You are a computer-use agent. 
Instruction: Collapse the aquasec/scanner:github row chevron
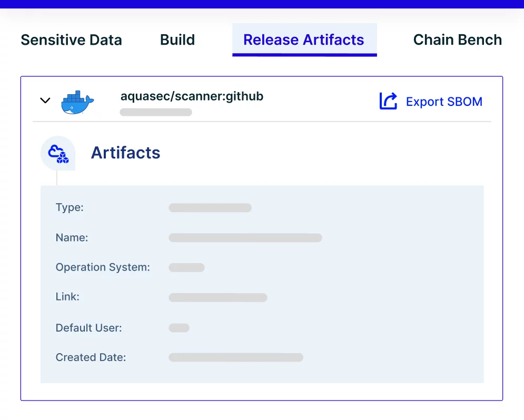click(45, 101)
